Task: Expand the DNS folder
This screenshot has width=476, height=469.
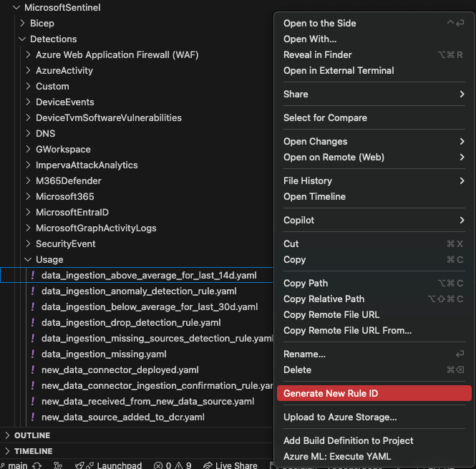Action: (x=28, y=134)
